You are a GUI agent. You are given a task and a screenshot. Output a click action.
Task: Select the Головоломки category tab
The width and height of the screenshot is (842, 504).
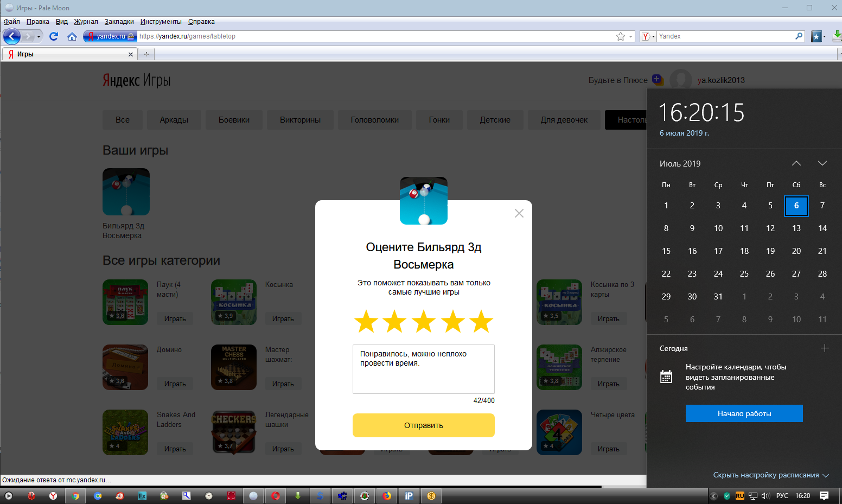tap(375, 120)
